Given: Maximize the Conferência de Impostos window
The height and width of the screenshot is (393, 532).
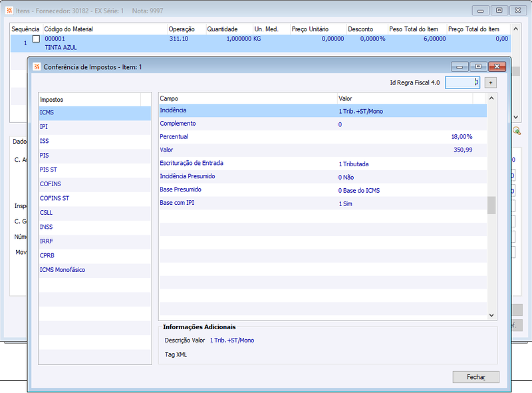Looking at the screenshot, I should (478, 67).
